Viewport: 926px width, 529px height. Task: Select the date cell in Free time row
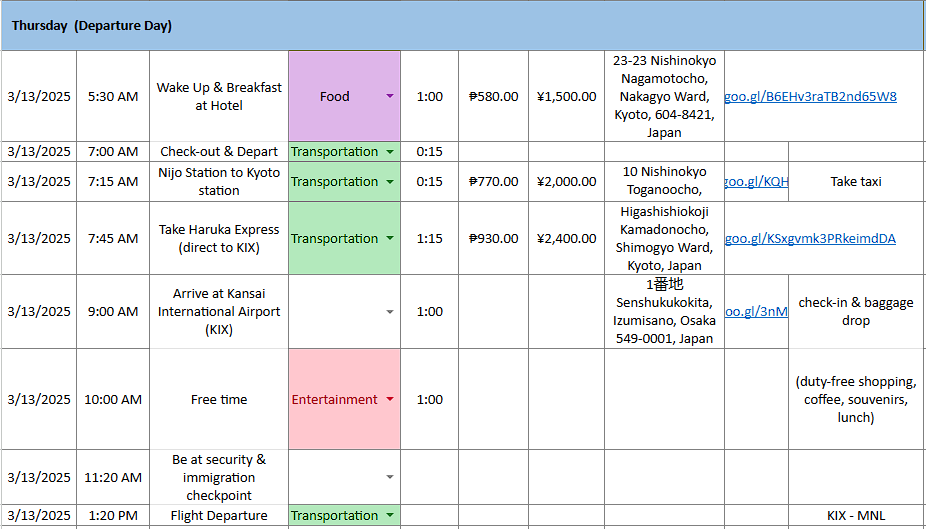39,400
